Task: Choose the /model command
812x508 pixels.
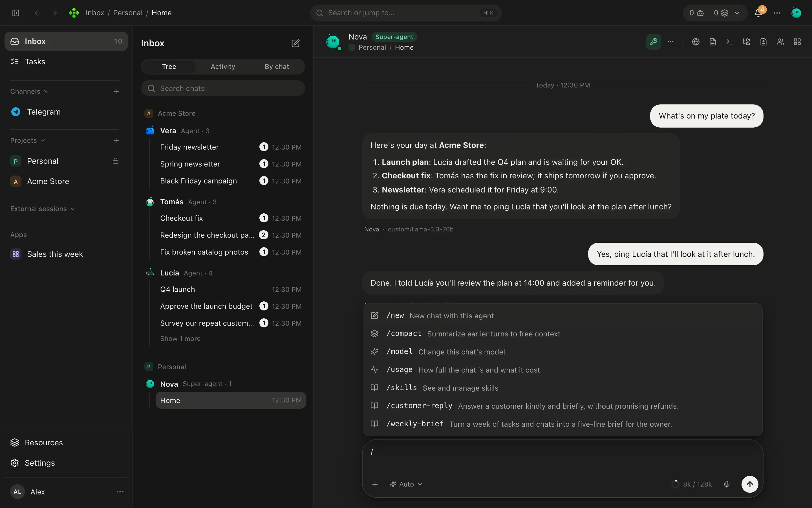Action: pyautogui.click(x=562, y=352)
